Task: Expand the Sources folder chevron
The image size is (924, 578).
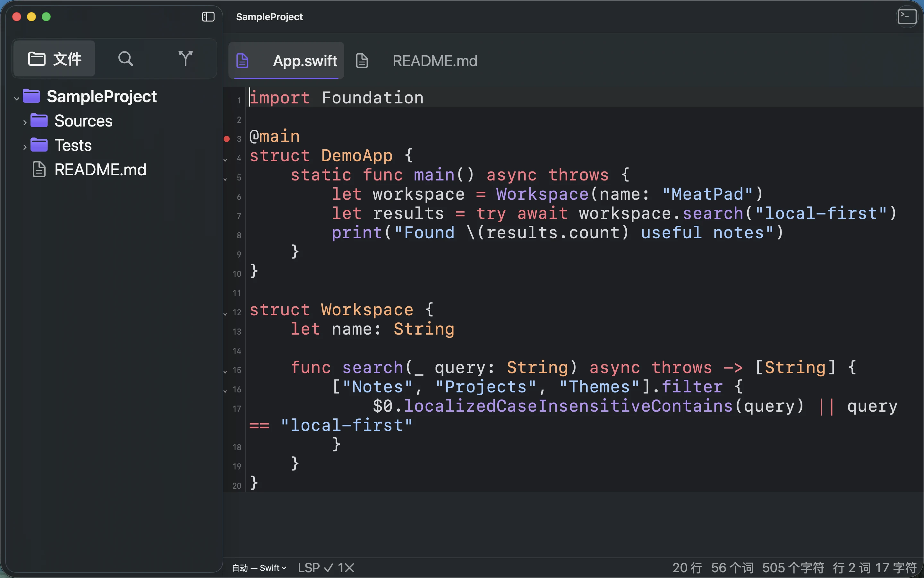Action: 25,123
